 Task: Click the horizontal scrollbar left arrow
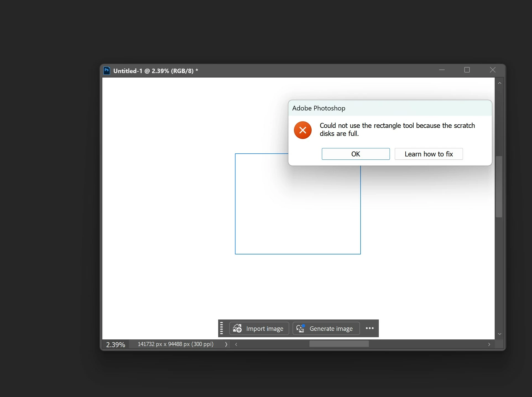236,344
